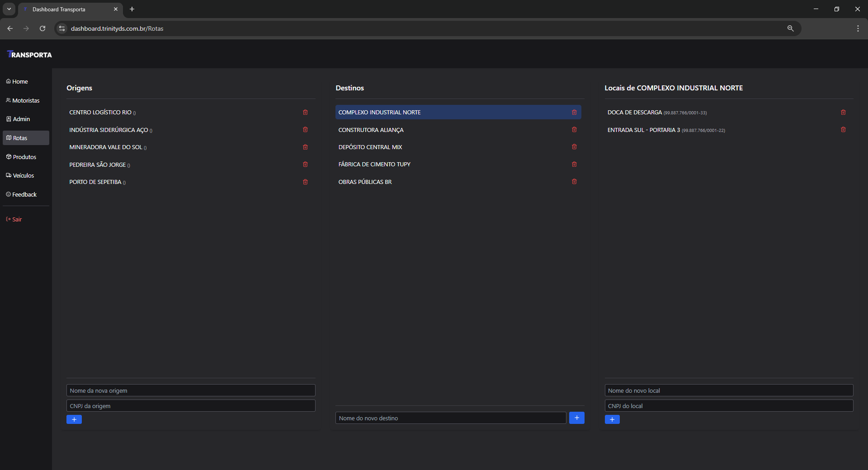Screen dimensions: 868x470
Task: Select the DEPÓSITO CENTRAL MIX destination
Action: point(370,147)
